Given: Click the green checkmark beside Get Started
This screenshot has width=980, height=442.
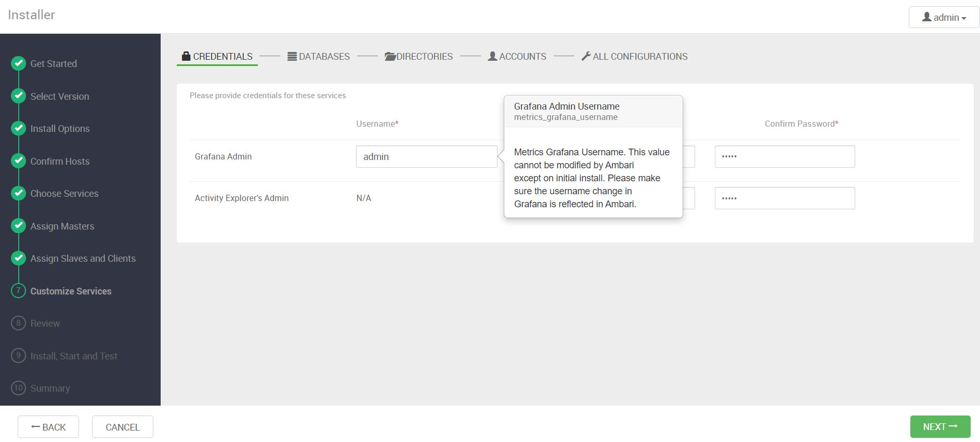Looking at the screenshot, I should click(x=19, y=63).
